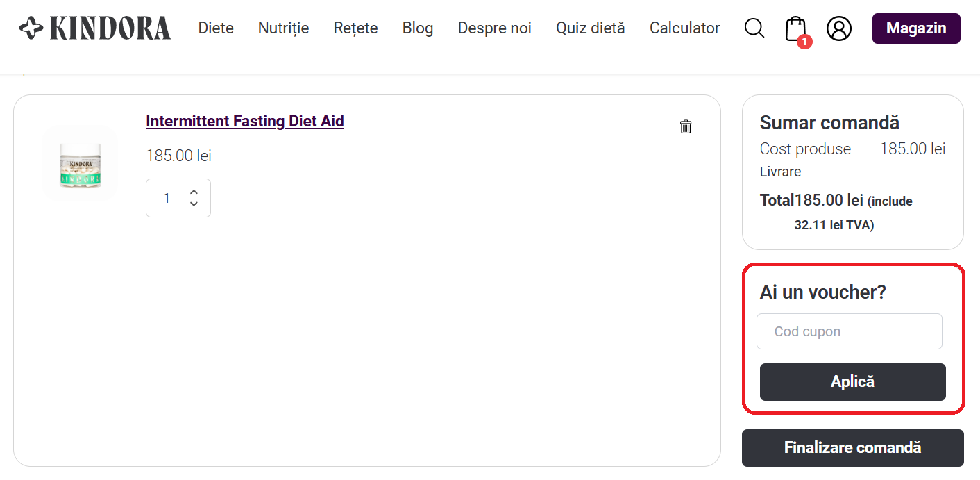This screenshot has height=480, width=980.
Task: Open the Diete menu item
Action: tap(216, 28)
